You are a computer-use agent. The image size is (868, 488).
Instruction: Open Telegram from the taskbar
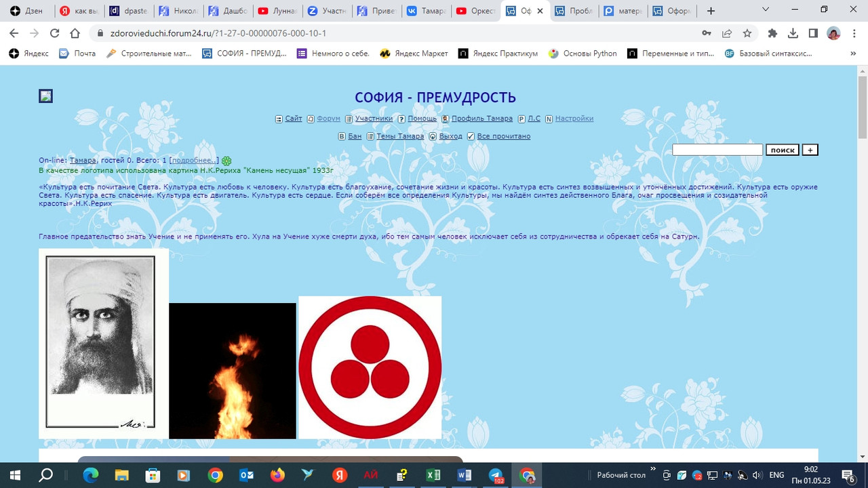coord(496,475)
